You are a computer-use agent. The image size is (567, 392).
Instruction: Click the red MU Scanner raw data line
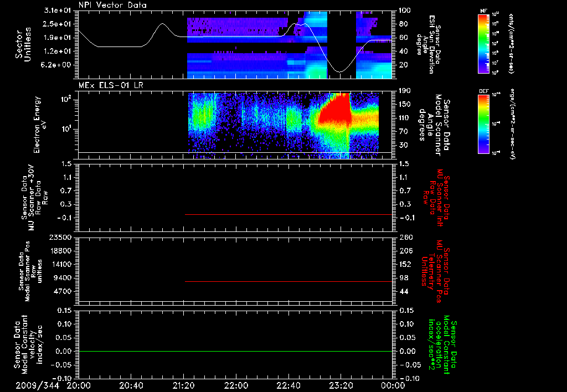[x=288, y=214]
